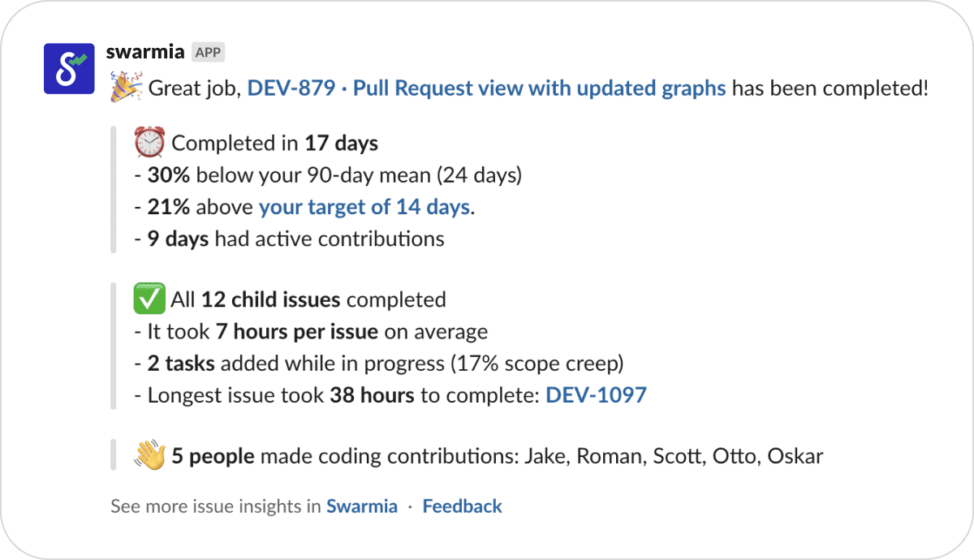974x560 pixels.
Task: Follow the Swarmia link in the footer
Action: click(362, 506)
